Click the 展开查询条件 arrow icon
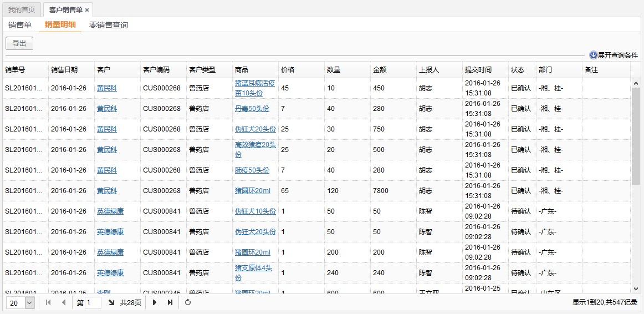The image size is (644, 314). point(593,55)
